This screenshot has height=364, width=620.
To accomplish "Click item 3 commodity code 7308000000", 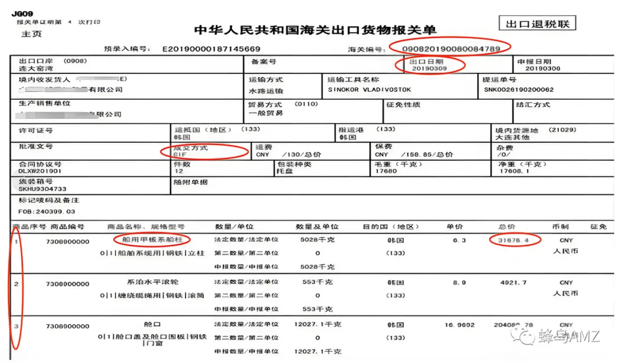I will pos(68,326).
